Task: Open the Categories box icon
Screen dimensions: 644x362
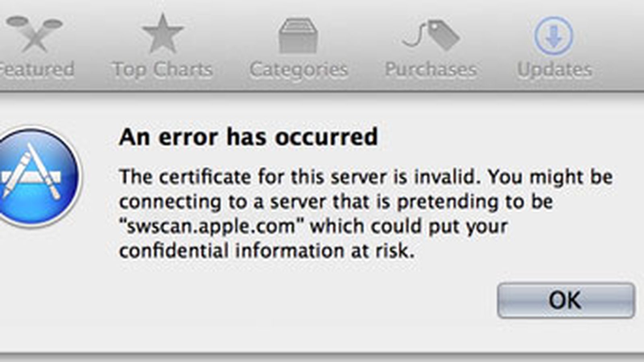Action: coord(298,35)
